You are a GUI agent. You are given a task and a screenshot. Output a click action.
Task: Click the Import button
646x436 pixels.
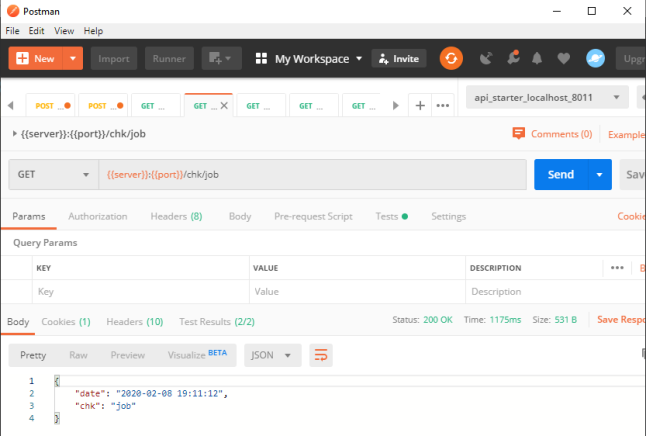[114, 59]
